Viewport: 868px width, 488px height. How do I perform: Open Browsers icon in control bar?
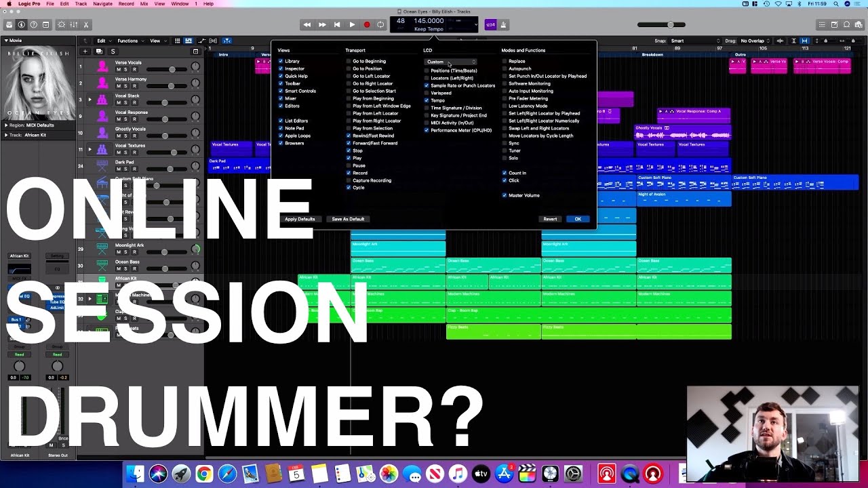coord(859,24)
